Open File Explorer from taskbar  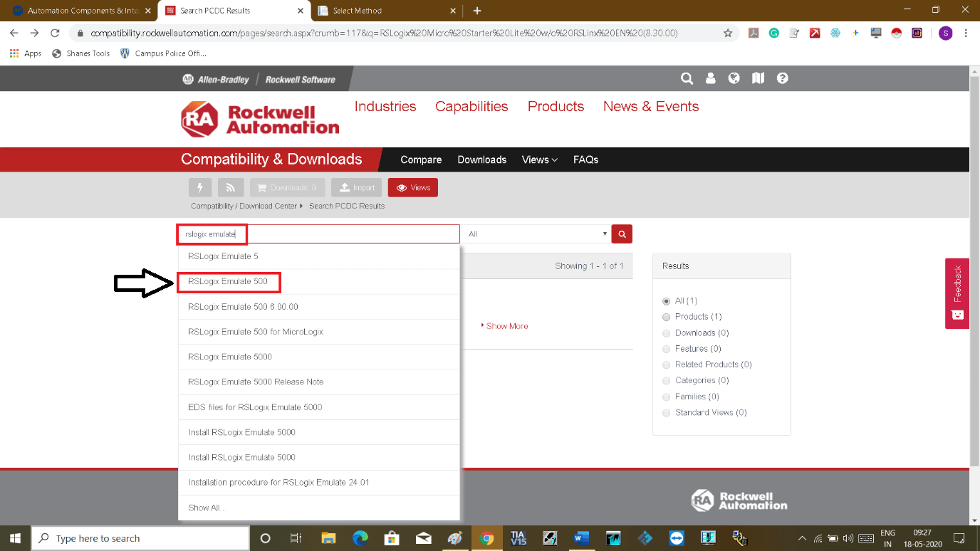[x=328, y=538]
